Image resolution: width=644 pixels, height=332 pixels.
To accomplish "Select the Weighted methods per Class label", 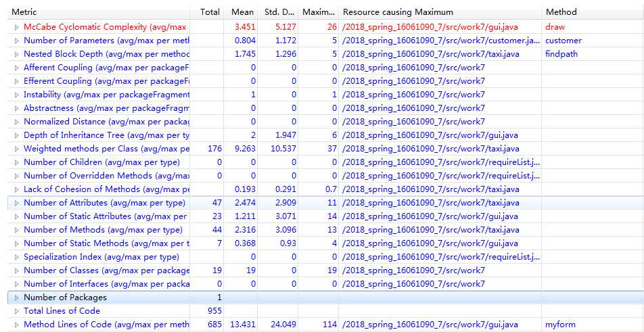I will pos(107,149).
